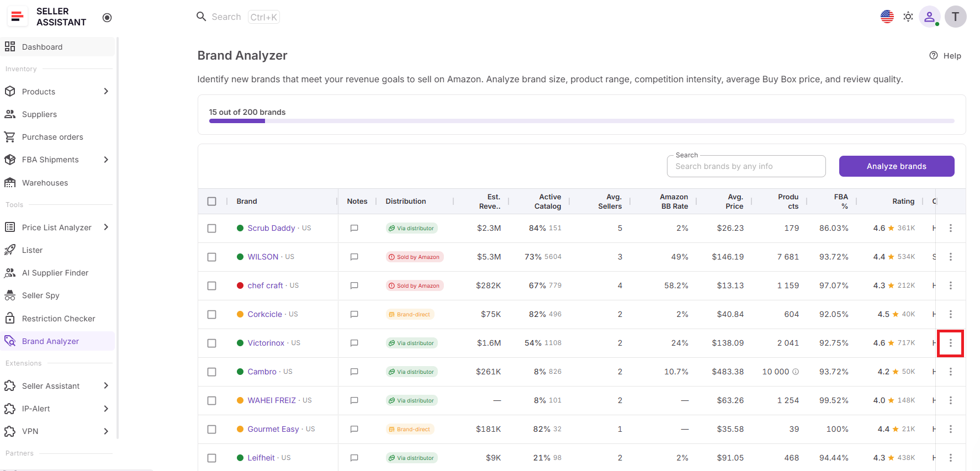Image resolution: width=980 pixels, height=471 pixels.
Task: Open note for Gourmet Easy brand
Action: 354,429
